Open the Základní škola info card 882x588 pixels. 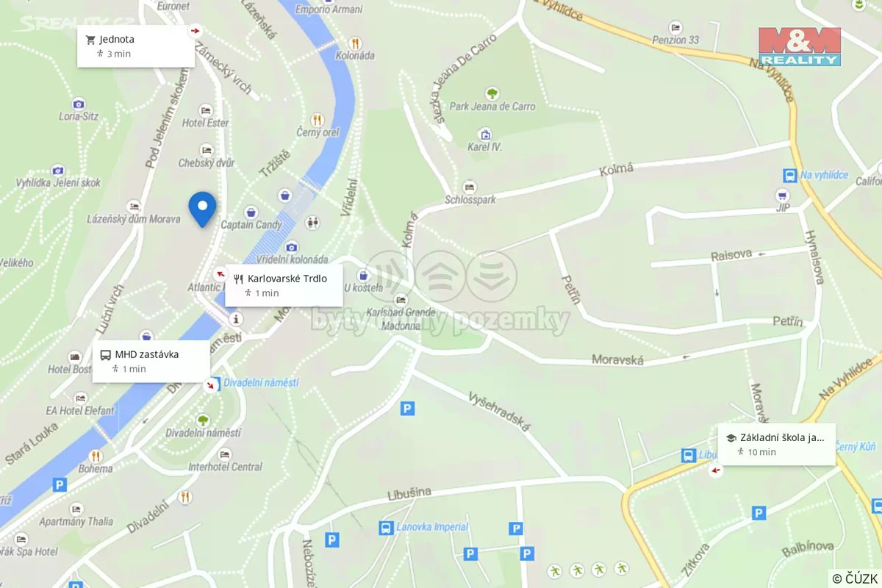click(777, 444)
